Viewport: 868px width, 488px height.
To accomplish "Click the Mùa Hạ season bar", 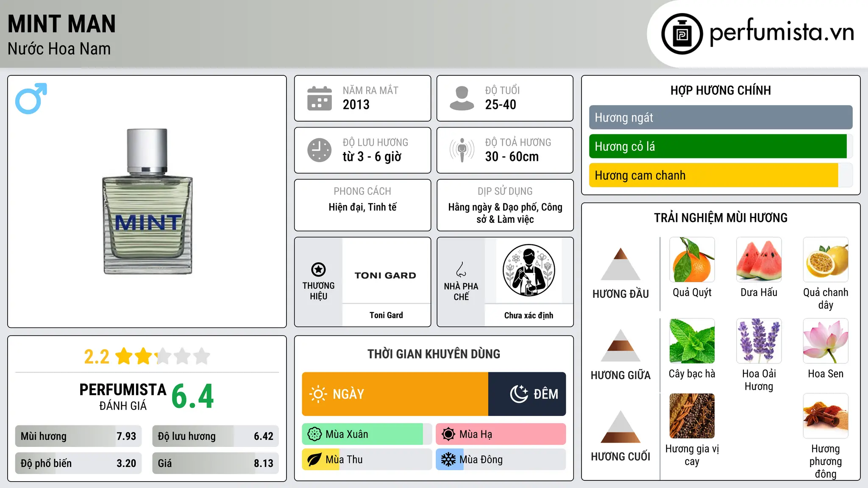I will [x=501, y=434].
